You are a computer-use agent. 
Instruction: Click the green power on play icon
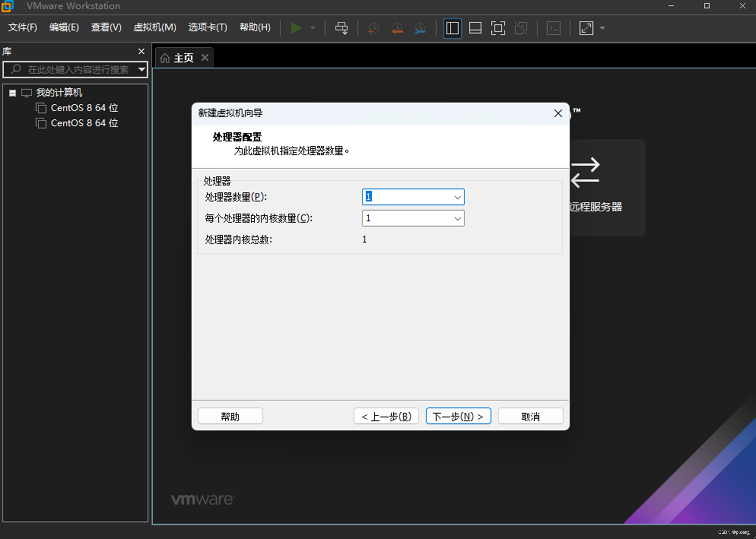[296, 28]
